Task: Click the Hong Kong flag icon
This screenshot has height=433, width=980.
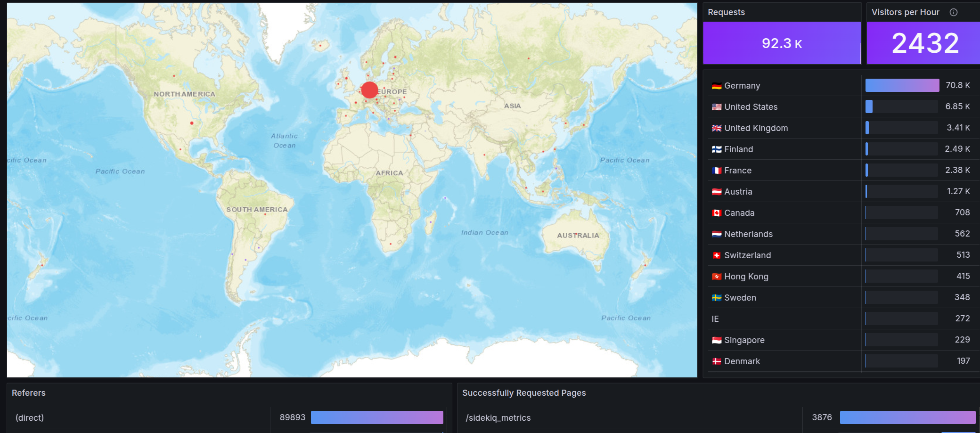Action: [x=716, y=277]
